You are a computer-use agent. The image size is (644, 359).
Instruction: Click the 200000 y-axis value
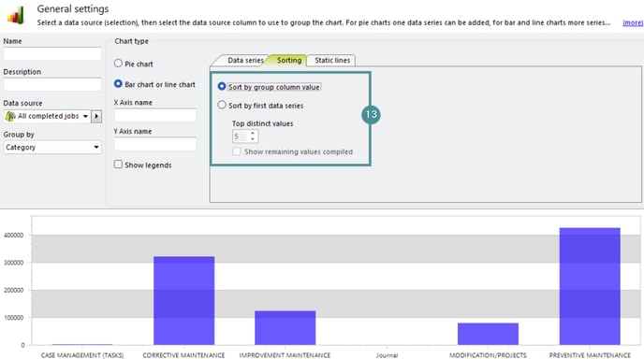pyautogui.click(x=13, y=290)
